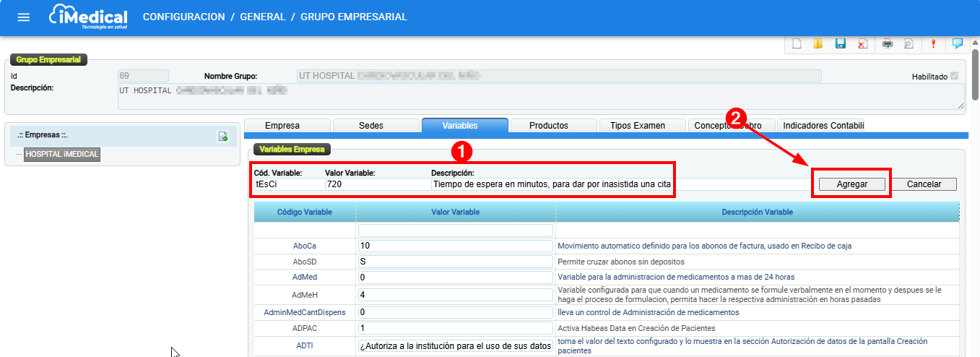Click the Valor Variable input with 720
This screenshot has width=980, height=357.
click(x=376, y=184)
